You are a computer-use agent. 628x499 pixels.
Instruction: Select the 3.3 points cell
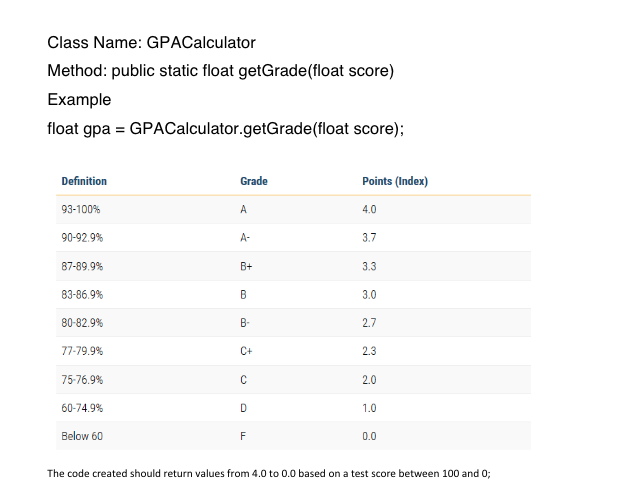(369, 266)
